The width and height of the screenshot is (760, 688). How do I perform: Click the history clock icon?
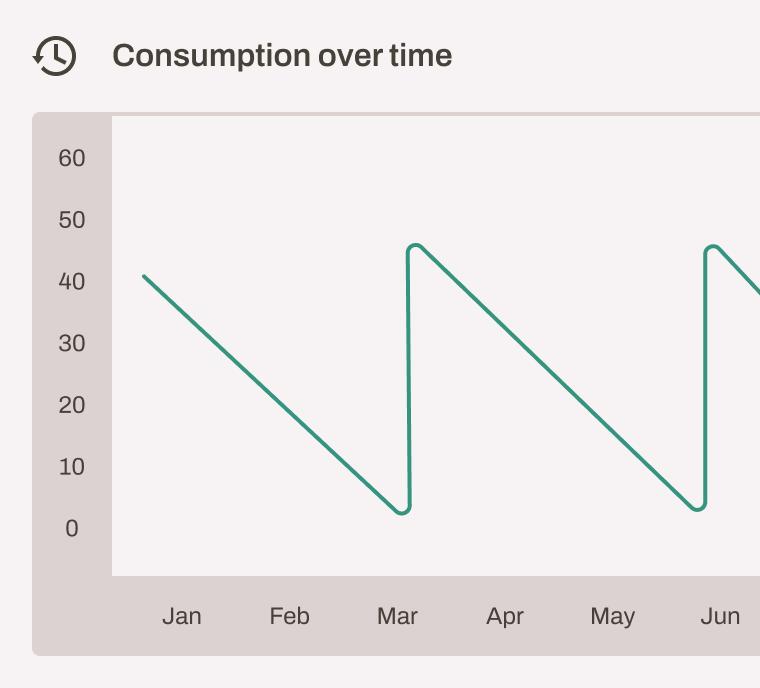54,56
